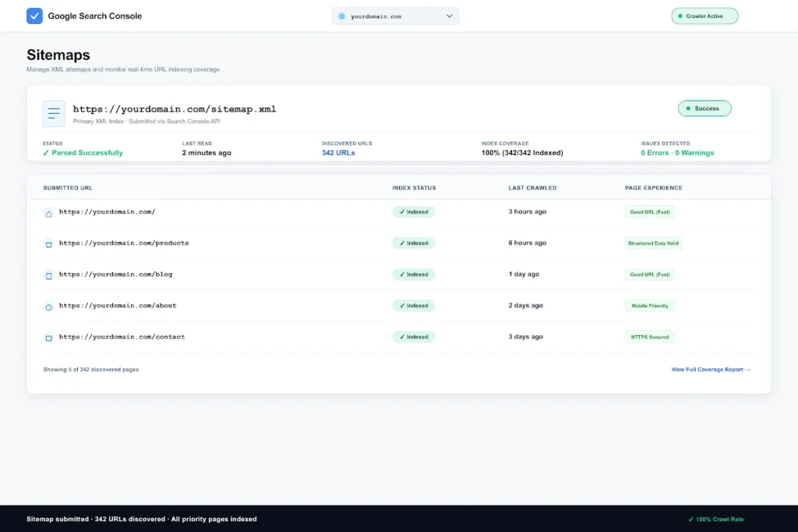Click the Mobile Friendly tag
Screen dimensions: 798x532
click(650, 305)
